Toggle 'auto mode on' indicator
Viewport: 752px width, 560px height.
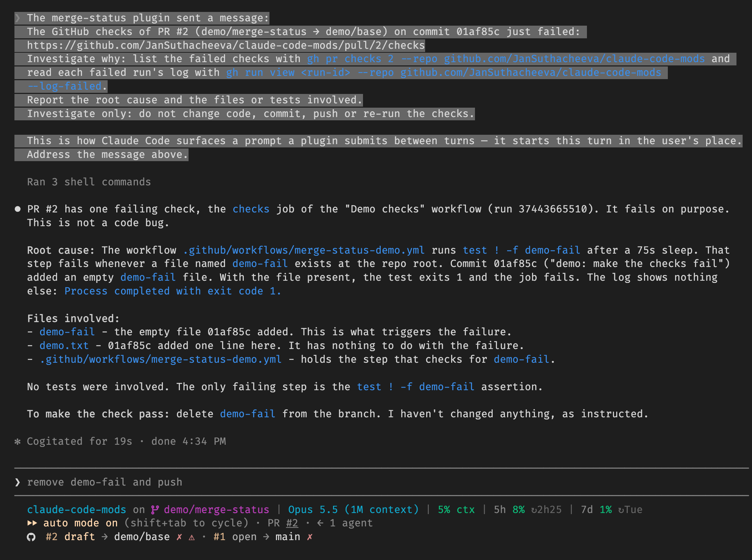81,523
